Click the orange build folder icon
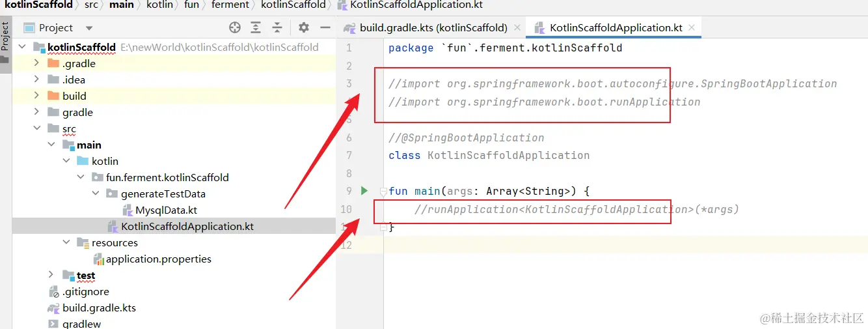This screenshot has width=868, height=329. tap(53, 96)
